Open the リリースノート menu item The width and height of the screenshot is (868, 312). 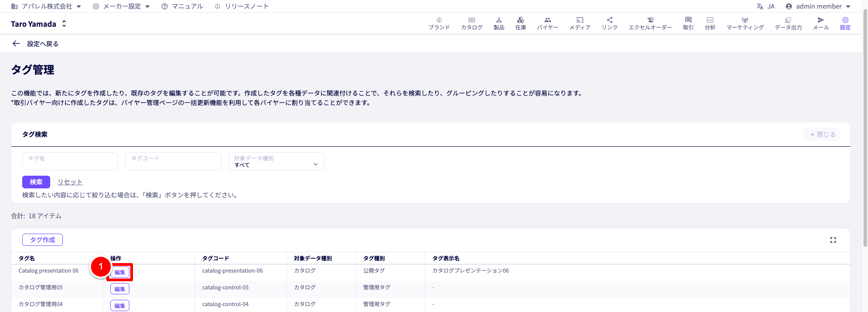pos(242,6)
